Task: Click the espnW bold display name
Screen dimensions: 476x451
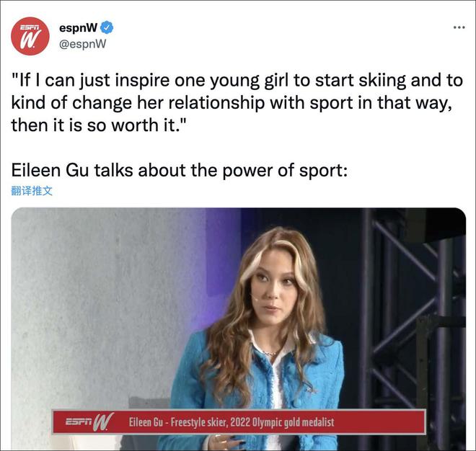Action: 79,27
